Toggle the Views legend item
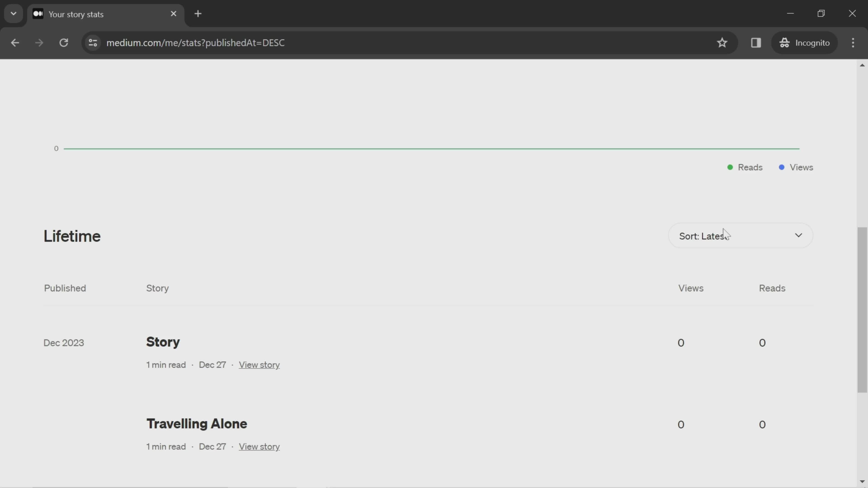The height and width of the screenshot is (488, 868). click(796, 167)
